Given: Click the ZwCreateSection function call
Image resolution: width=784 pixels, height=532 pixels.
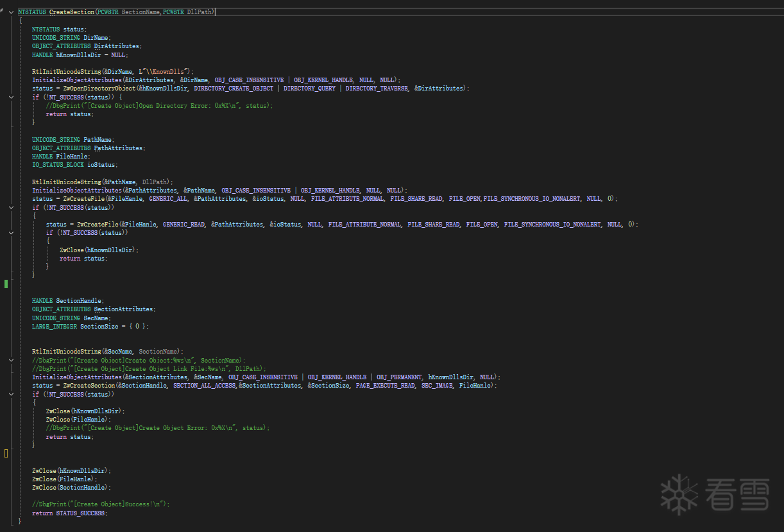Looking at the screenshot, I should point(89,386).
